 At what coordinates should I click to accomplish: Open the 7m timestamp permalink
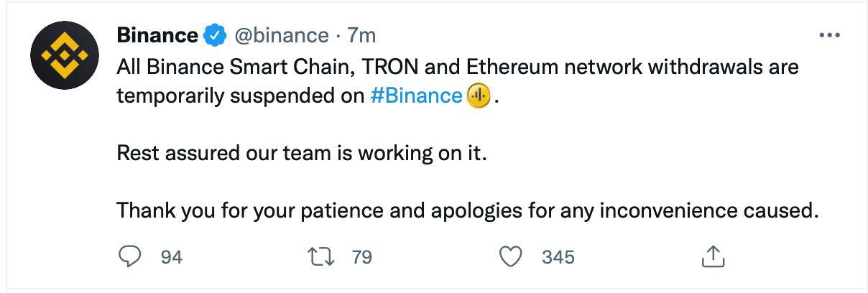tap(361, 34)
